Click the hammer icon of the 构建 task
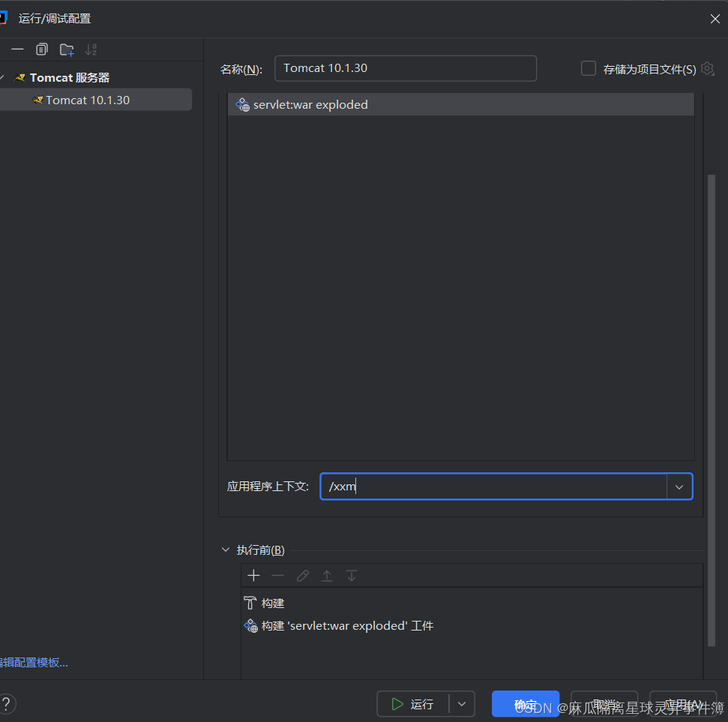Viewport: 728px width, 722px height. [250, 603]
